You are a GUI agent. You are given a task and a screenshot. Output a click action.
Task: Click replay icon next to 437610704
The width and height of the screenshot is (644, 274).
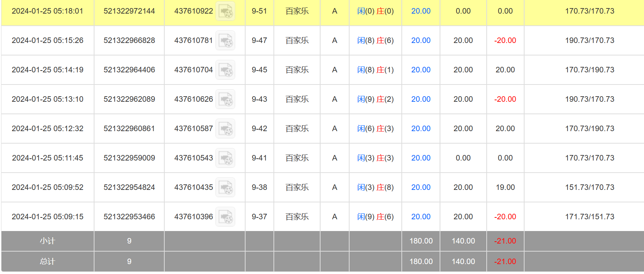tap(225, 70)
